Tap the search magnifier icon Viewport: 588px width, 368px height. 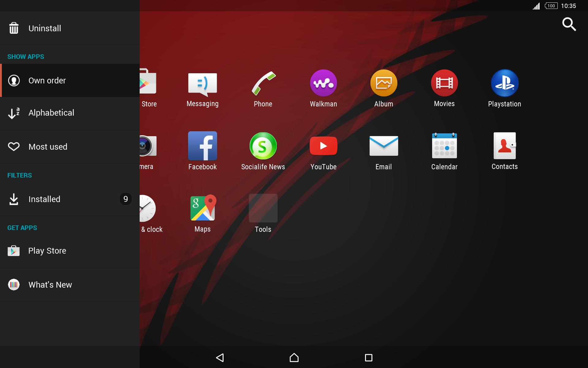click(x=569, y=24)
